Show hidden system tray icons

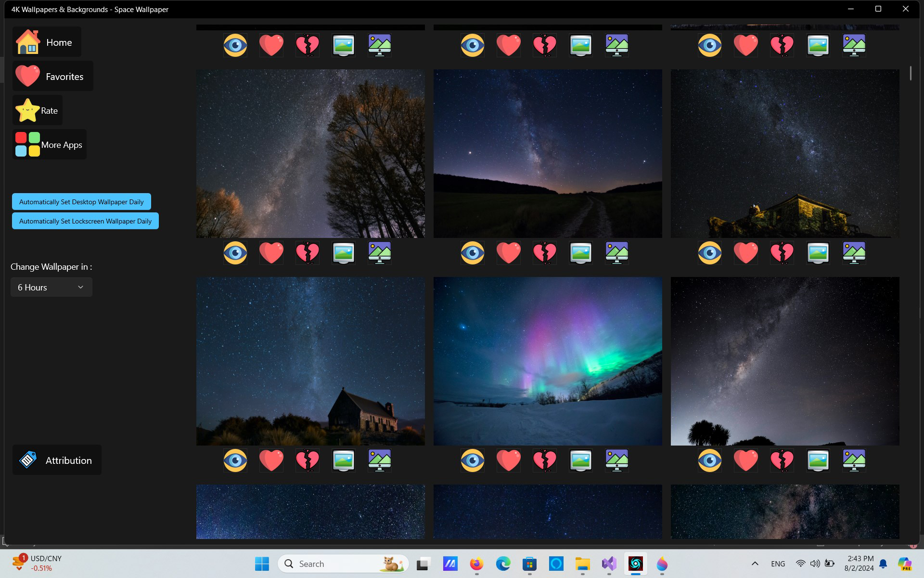click(755, 564)
